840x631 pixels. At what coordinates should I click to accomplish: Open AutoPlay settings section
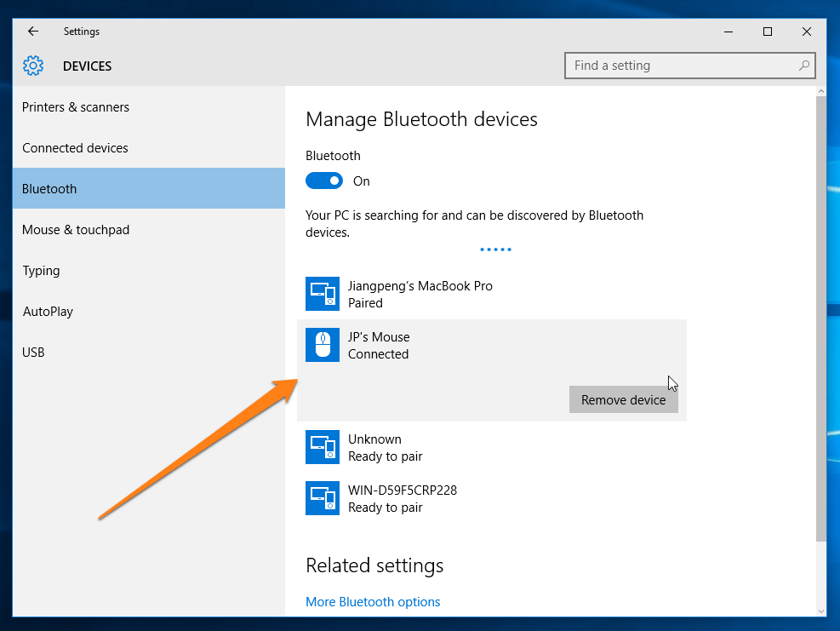pyautogui.click(x=149, y=311)
